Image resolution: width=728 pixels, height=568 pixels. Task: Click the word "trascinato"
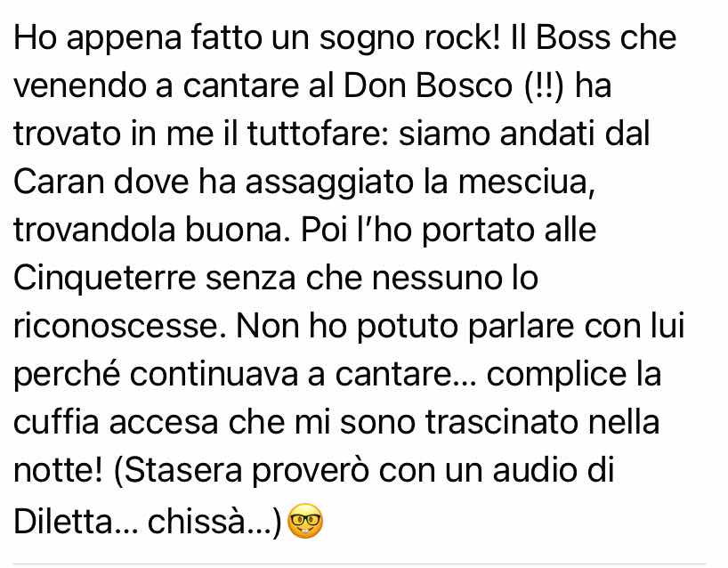tap(501, 422)
